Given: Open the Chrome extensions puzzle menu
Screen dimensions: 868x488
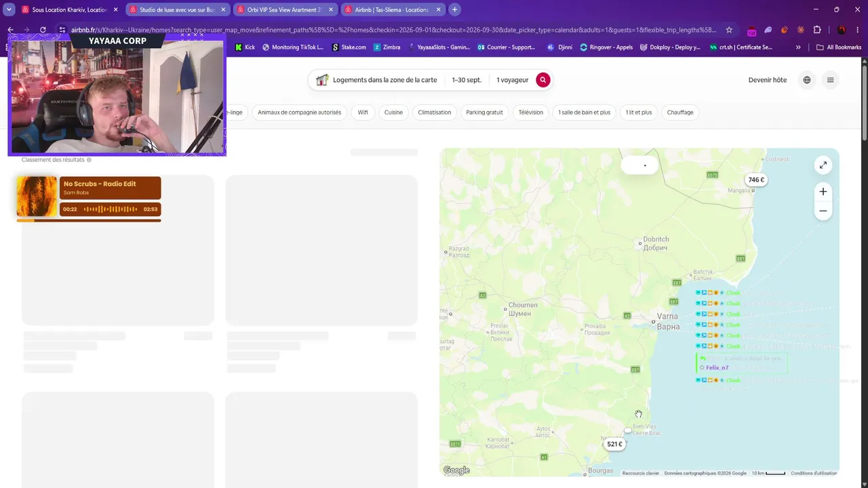Looking at the screenshot, I should point(817,30).
